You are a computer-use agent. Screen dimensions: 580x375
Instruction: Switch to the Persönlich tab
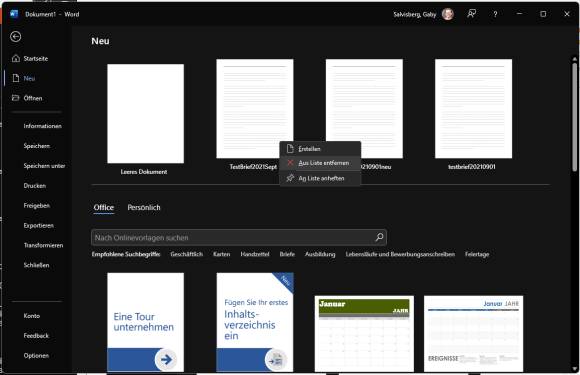tap(144, 207)
